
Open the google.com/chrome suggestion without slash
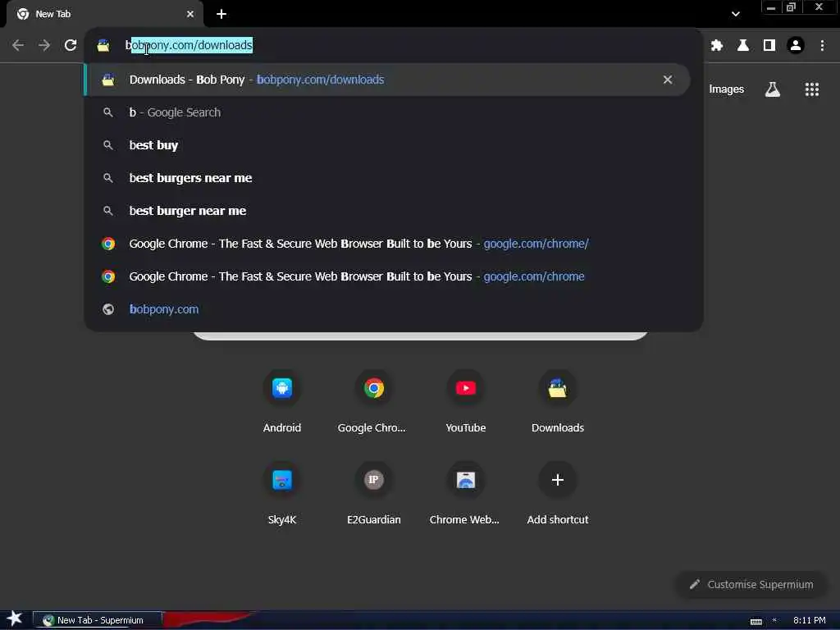coord(387,276)
